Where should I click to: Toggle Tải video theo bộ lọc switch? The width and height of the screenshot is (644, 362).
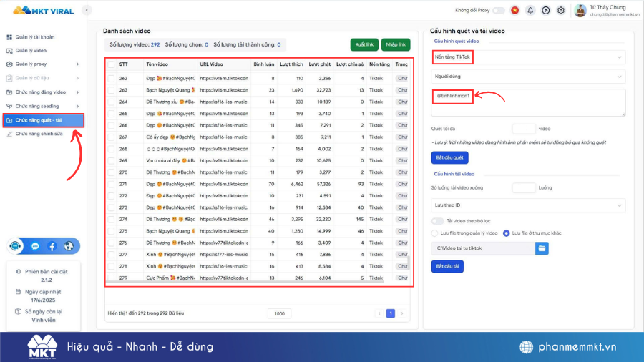pyautogui.click(x=437, y=221)
